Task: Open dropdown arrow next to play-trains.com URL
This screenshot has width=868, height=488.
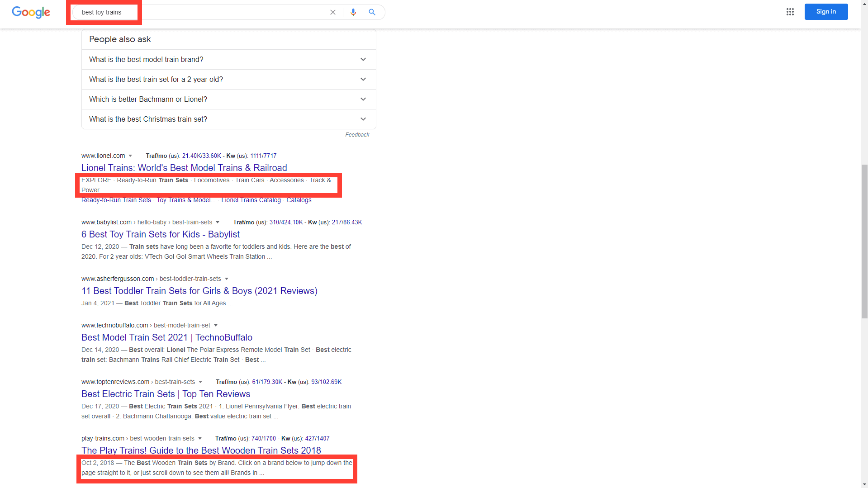Action: 200,439
